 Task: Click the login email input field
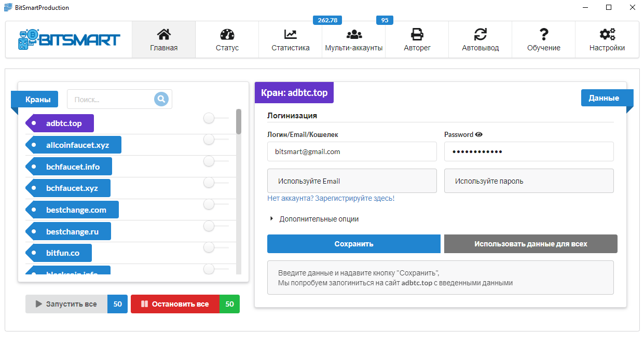352,151
